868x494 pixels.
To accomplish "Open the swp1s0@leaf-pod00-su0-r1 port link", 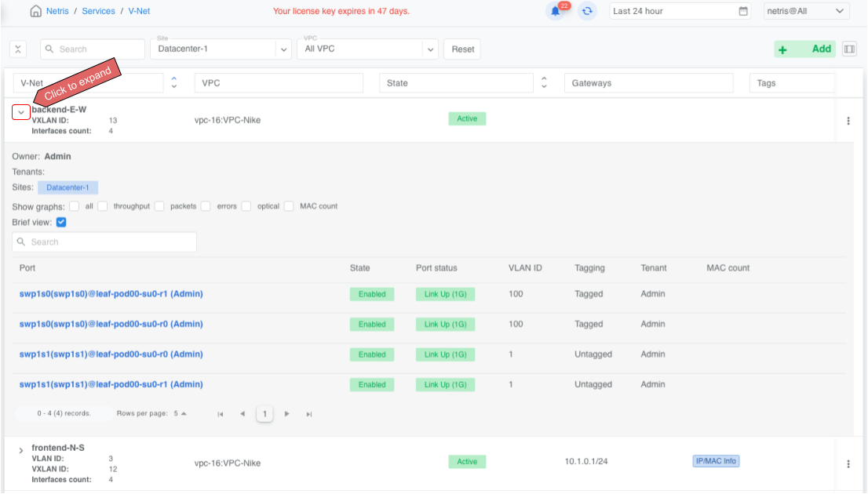I will pos(111,294).
